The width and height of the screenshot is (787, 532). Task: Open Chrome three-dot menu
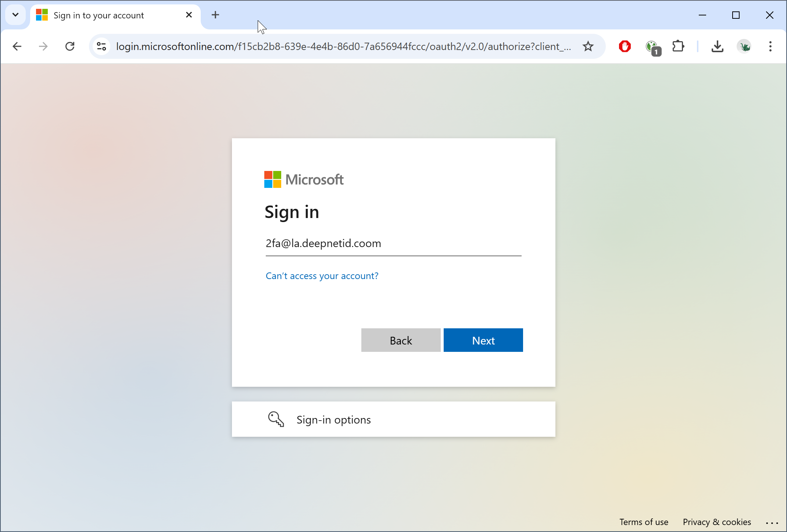pos(770,46)
